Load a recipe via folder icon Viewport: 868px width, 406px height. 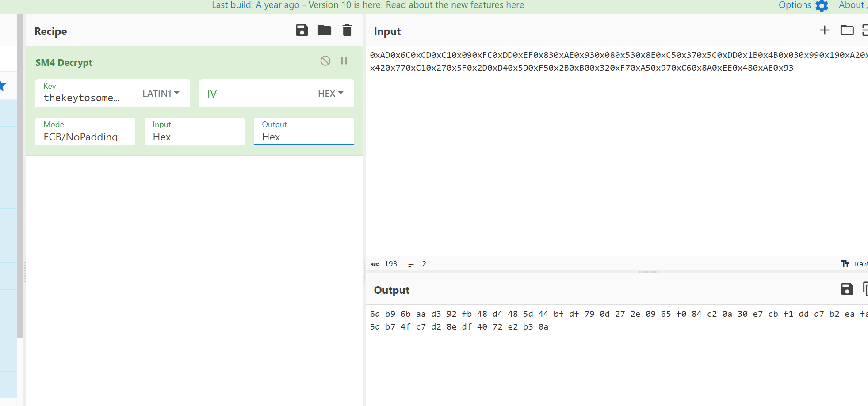point(325,30)
